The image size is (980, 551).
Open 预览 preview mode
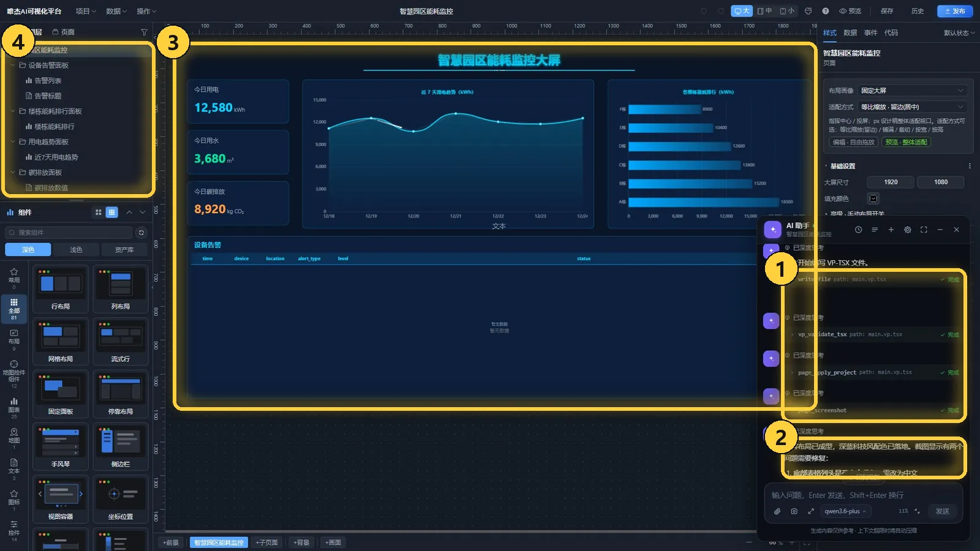(x=850, y=11)
